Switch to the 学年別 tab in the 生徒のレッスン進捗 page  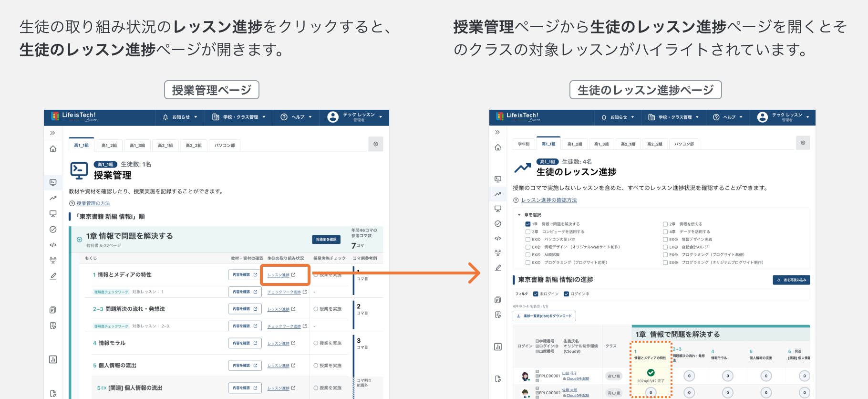click(x=524, y=144)
